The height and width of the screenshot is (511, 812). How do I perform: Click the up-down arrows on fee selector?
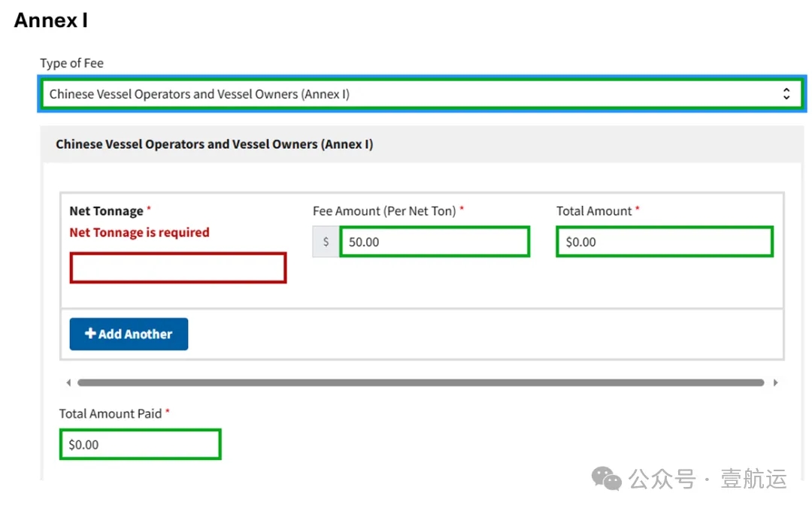(786, 94)
